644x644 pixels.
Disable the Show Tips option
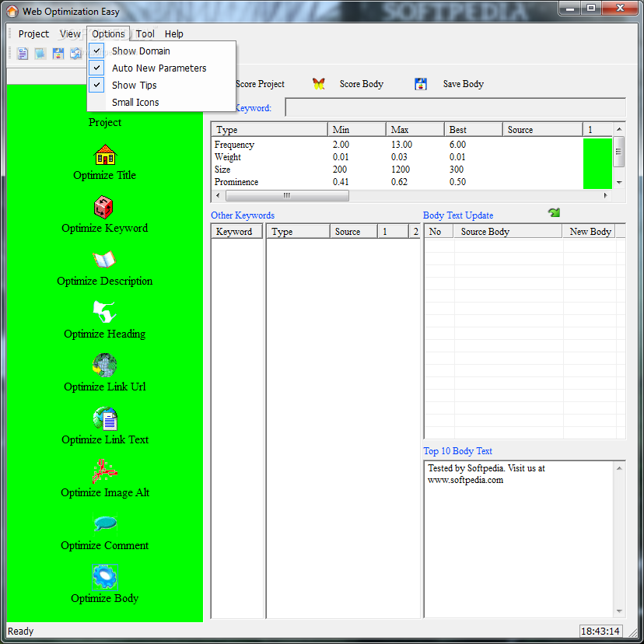(x=162, y=85)
